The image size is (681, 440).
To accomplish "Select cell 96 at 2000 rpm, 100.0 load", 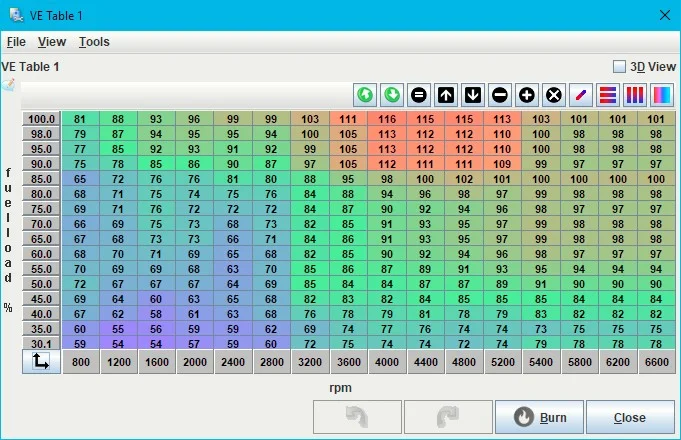I will (194, 119).
